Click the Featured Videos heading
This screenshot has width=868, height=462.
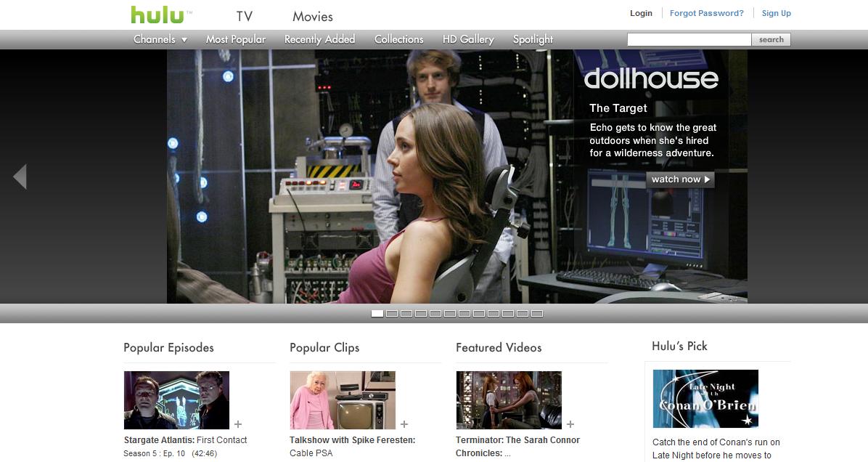pos(499,348)
